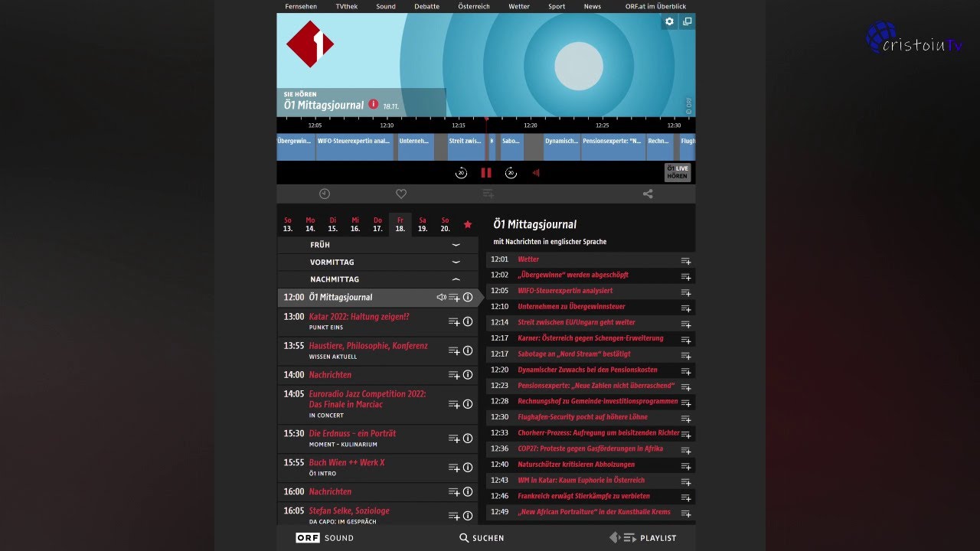Skip back 20 seconds
Viewport: 980px width, 551px height.
[461, 173]
